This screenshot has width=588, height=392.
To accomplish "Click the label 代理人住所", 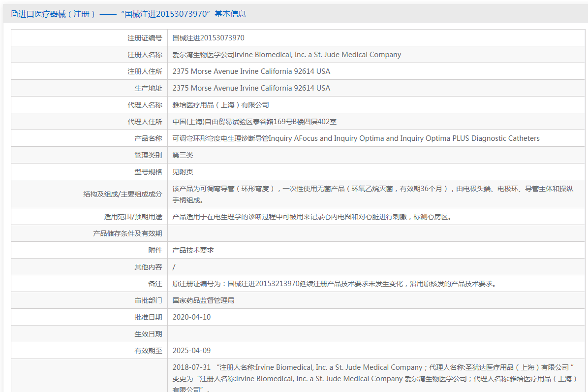I will (x=145, y=122).
